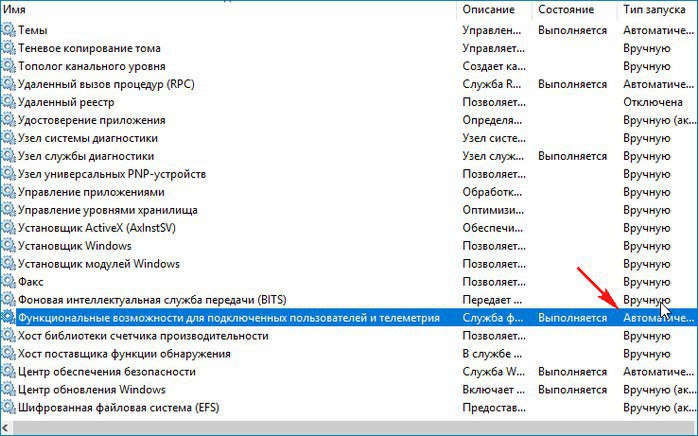The height and width of the screenshot is (436, 698).
Task: Click the gear icon for Управление приложениями
Action: [8, 192]
